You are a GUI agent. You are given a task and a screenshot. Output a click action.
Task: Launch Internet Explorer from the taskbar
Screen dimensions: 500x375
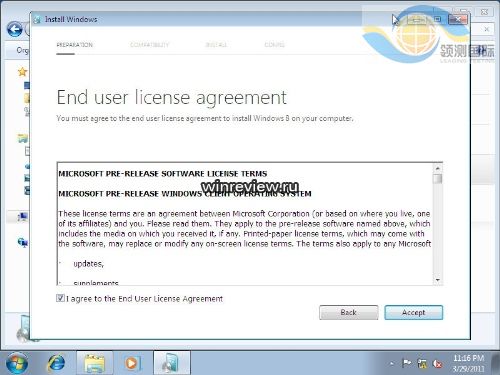click(56, 363)
